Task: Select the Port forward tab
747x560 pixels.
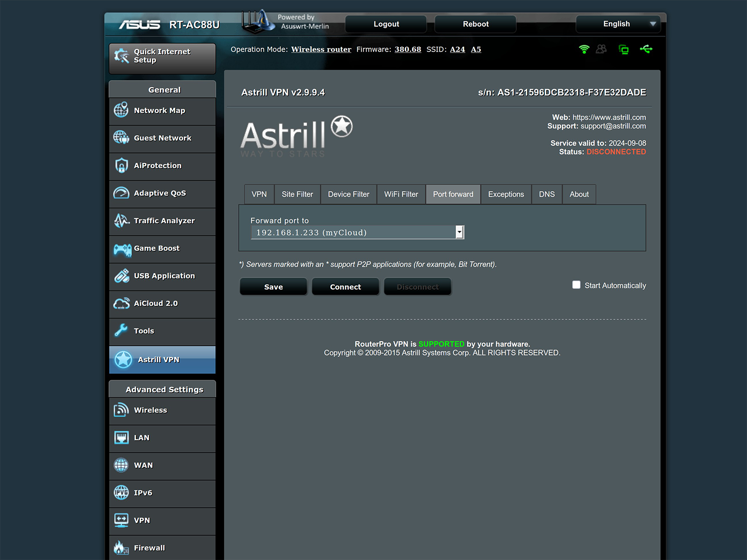Action: tap(453, 194)
